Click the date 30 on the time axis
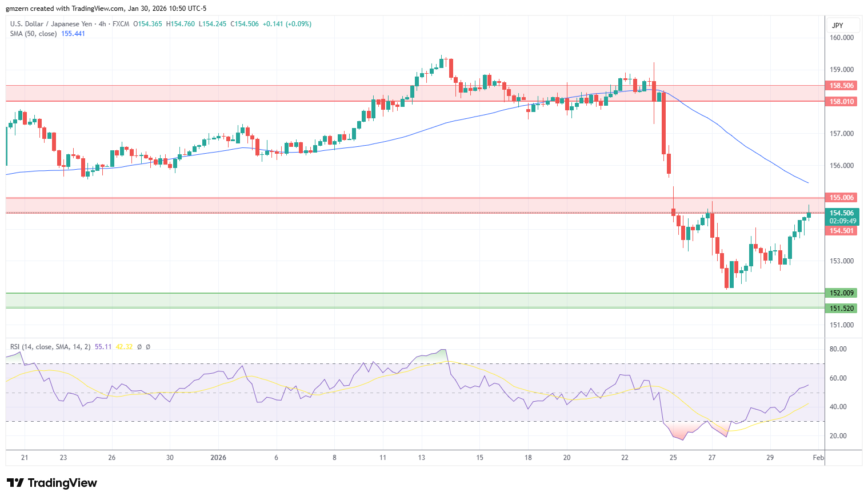Viewport: 868px width, 500px height. tap(170, 458)
